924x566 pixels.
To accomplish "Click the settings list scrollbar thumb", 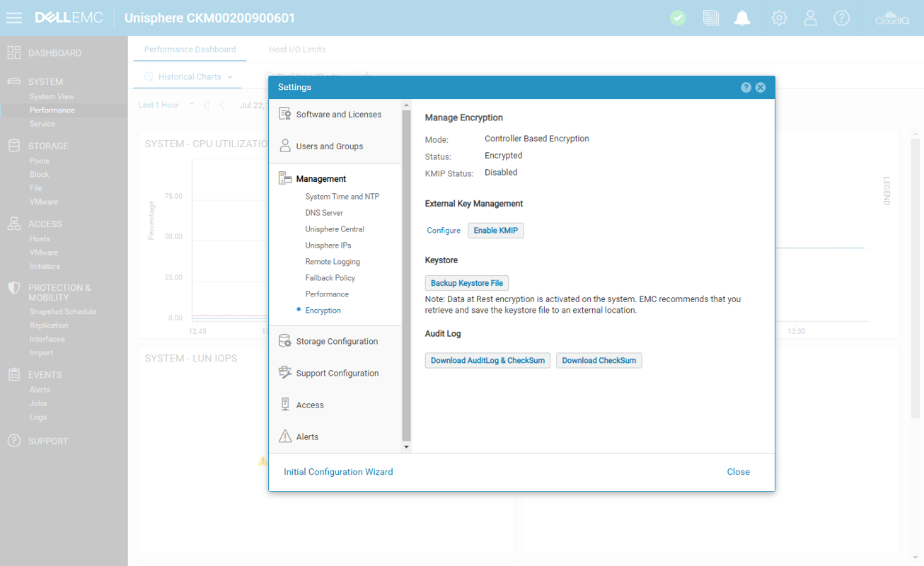I will pyautogui.click(x=406, y=275).
